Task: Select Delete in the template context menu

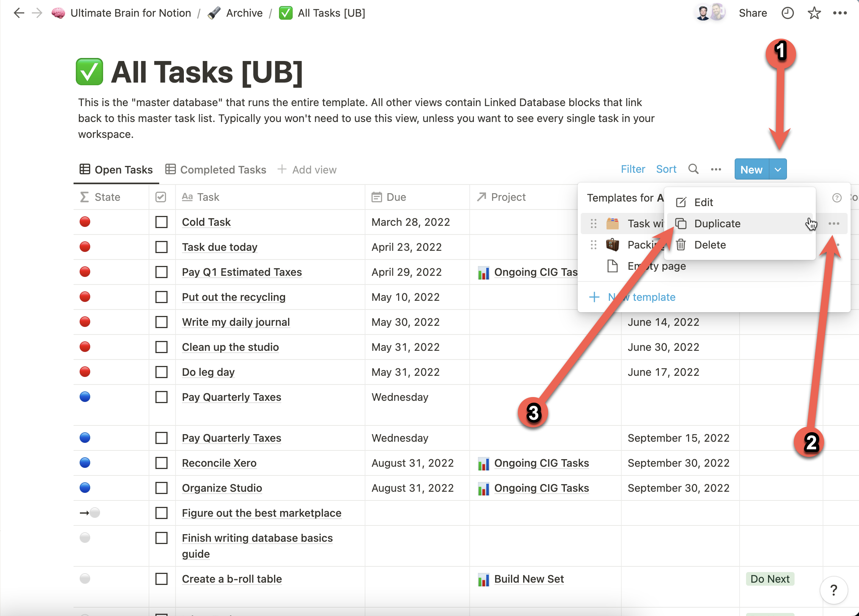Action: (739, 245)
